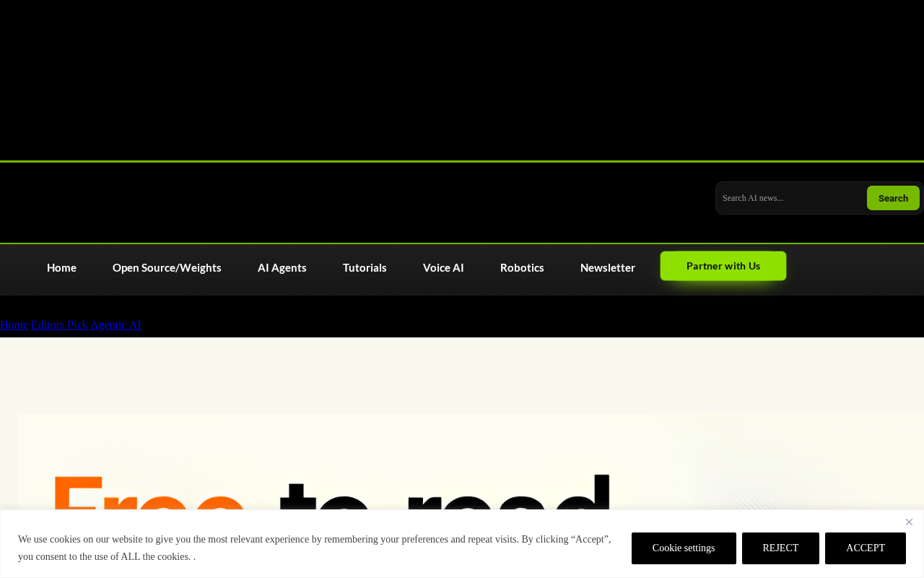Viewport: 924px width, 578px height.
Task: Follow the Home breadcrumb link
Action: 14,324
